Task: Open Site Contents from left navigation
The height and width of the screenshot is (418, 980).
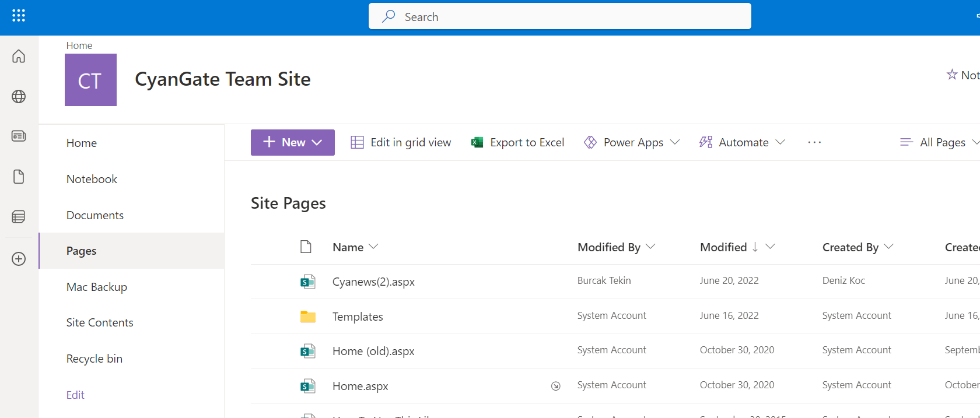Action: click(100, 322)
